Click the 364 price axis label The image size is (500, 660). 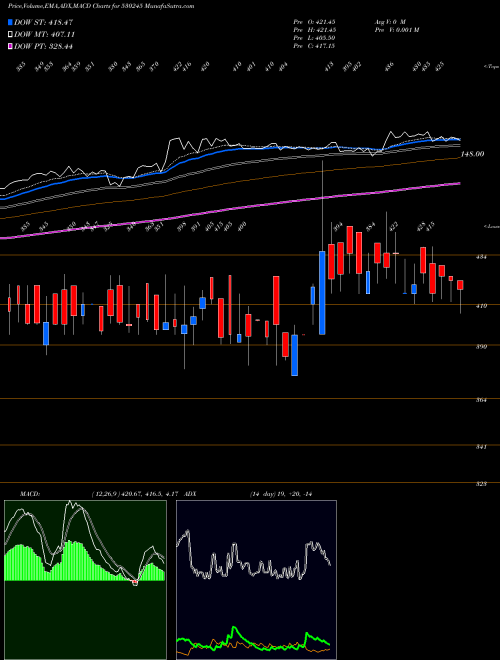click(x=483, y=400)
